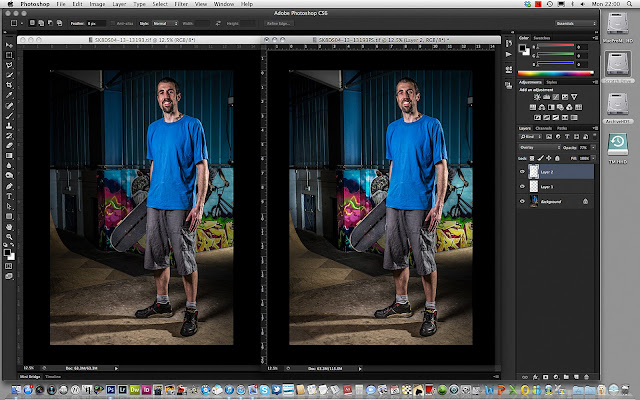Viewport: 640px width, 400px height.
Task: Open the Kind filter dropdown
Action: pos(531,137)
